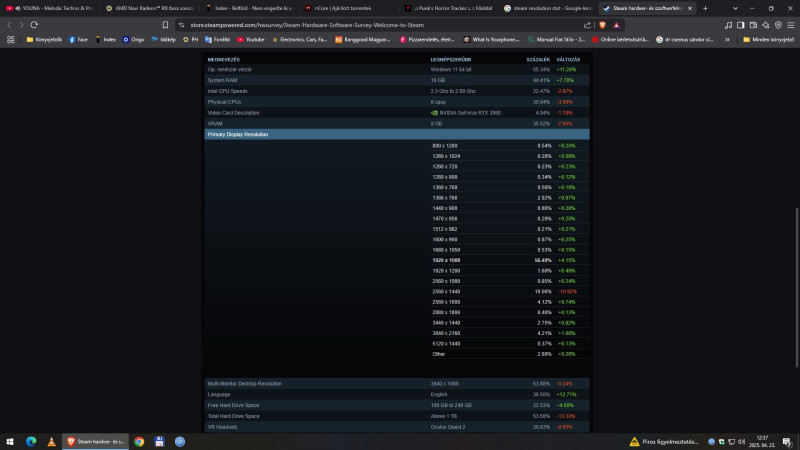
Task: Open the PH bookmark
Action: tap(190, 39)
